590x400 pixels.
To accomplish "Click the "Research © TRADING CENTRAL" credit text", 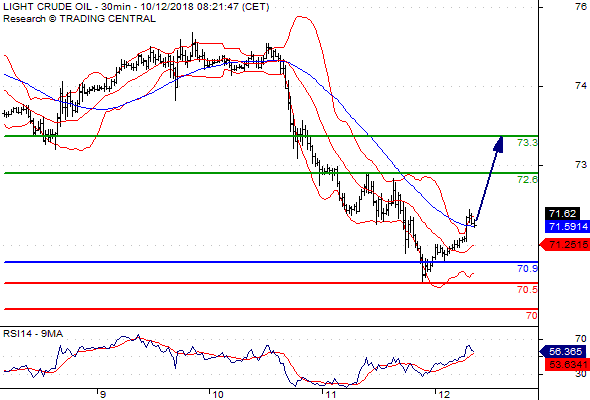I will pos(79,19).
